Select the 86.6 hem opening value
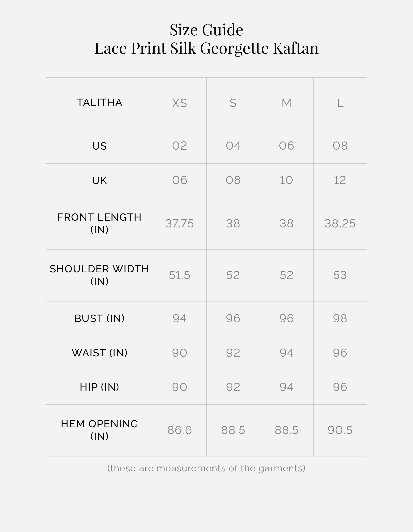The height and width of the screenshot is (532, 413). coord(180,430)
